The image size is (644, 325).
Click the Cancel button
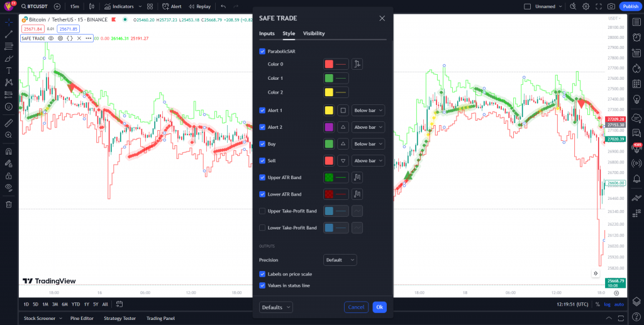(x=356, y=307)
